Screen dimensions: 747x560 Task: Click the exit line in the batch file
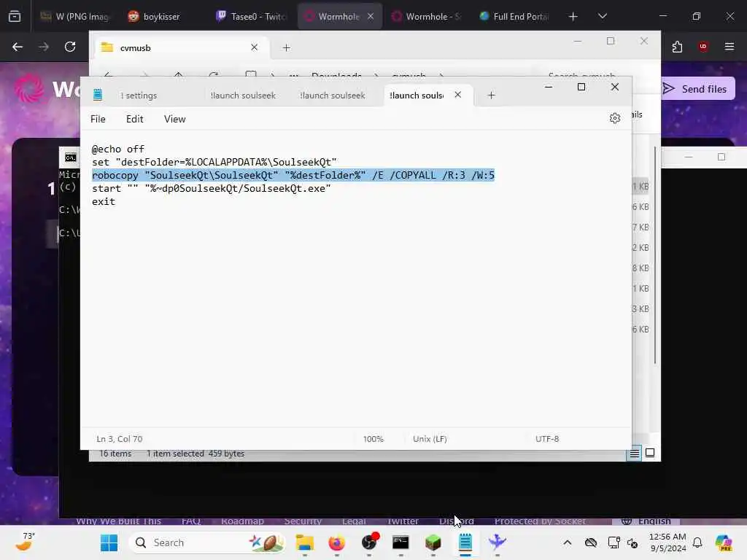click(104, 201)
